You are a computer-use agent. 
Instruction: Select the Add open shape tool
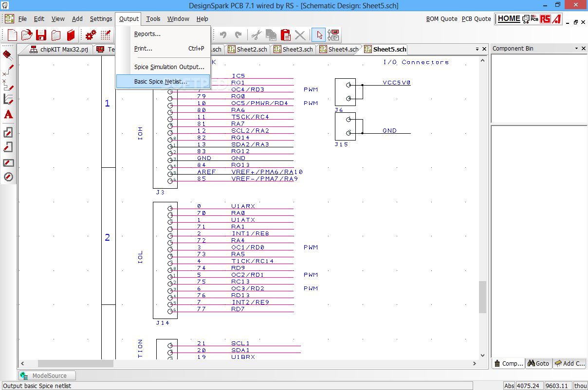pyautogui.click(x=8, y=147)
